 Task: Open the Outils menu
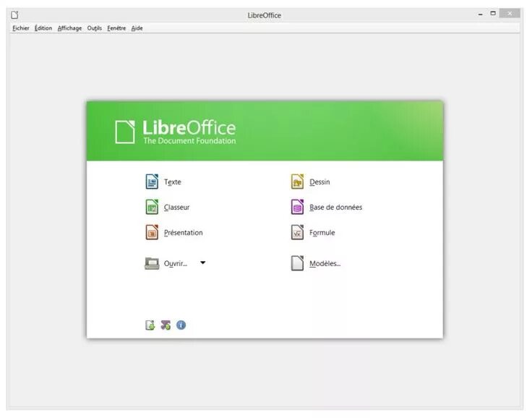94,28
